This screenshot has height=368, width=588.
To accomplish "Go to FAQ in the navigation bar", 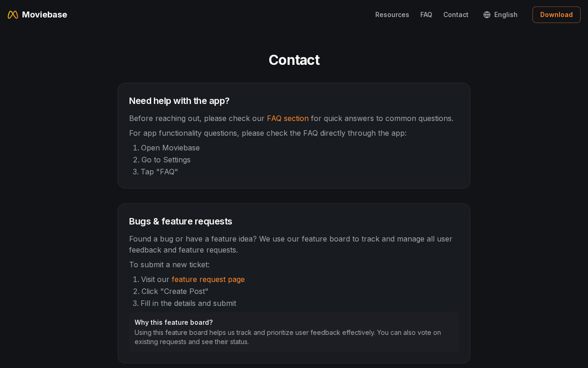I will [x=426, y=15].
